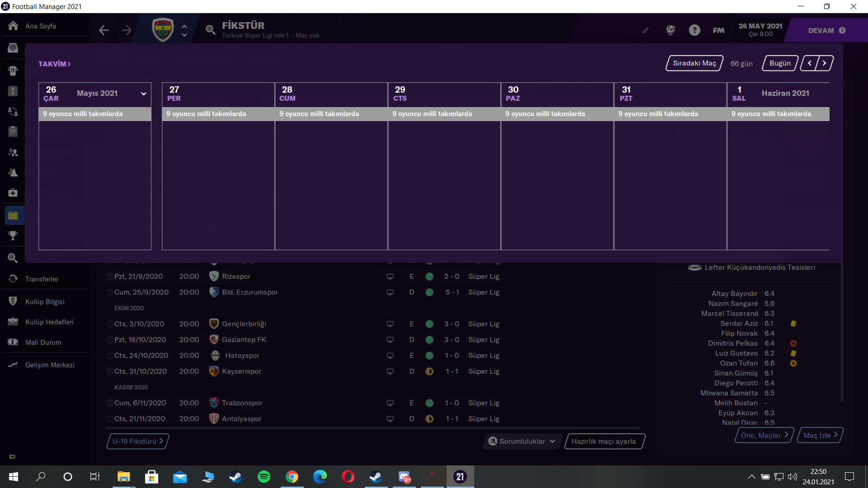Open Kulüp Bilgisi menu item

coord(45,302)
